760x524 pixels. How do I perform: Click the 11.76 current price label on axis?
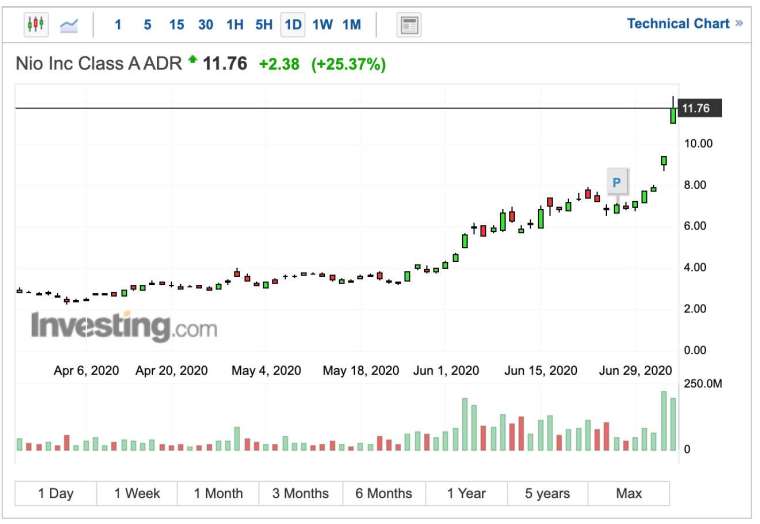pos(700,108)
